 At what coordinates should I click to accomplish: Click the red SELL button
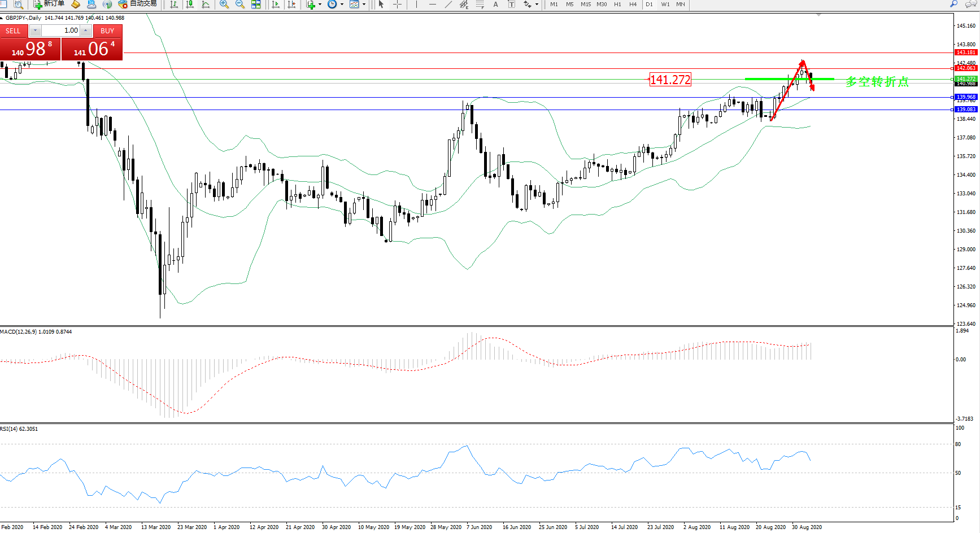13,30
